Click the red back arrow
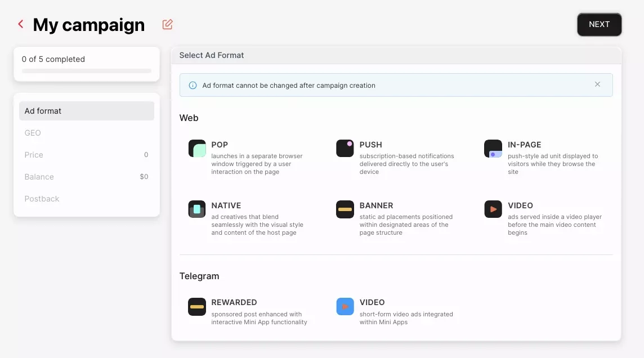 pyautogui.click(x=20, y=24)
